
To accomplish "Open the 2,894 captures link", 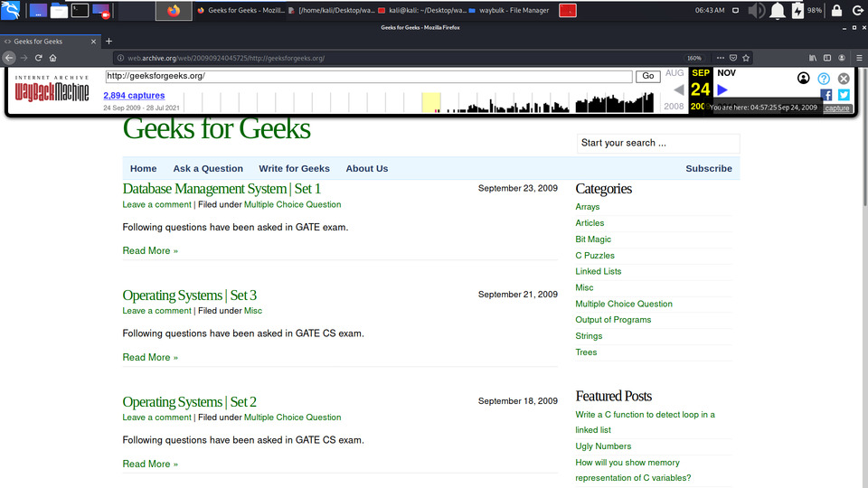I will [x=134, y=95].
